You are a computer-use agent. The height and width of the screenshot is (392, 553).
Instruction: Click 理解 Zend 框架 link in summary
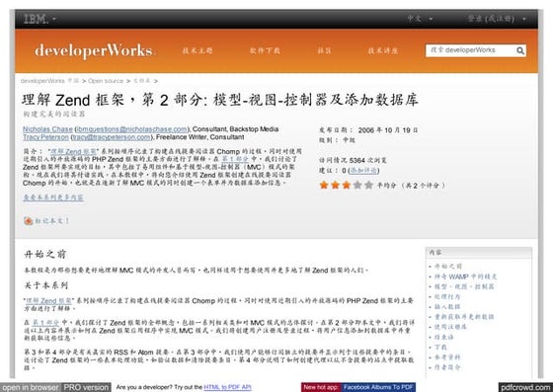pos(73,152)
